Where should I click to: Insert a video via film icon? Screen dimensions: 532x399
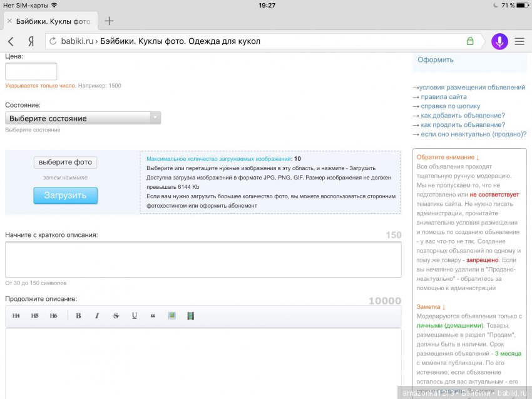coord(190,316)
